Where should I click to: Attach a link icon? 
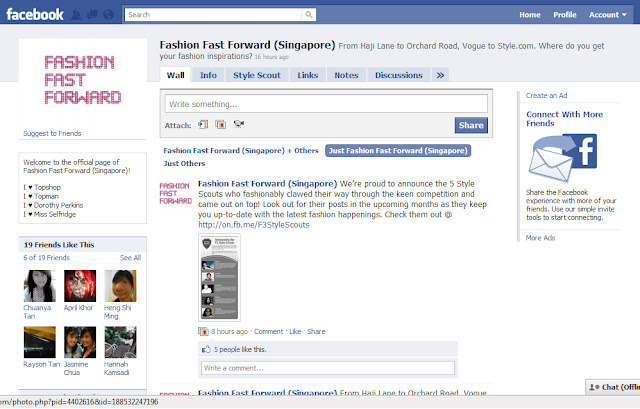(203, 124)
